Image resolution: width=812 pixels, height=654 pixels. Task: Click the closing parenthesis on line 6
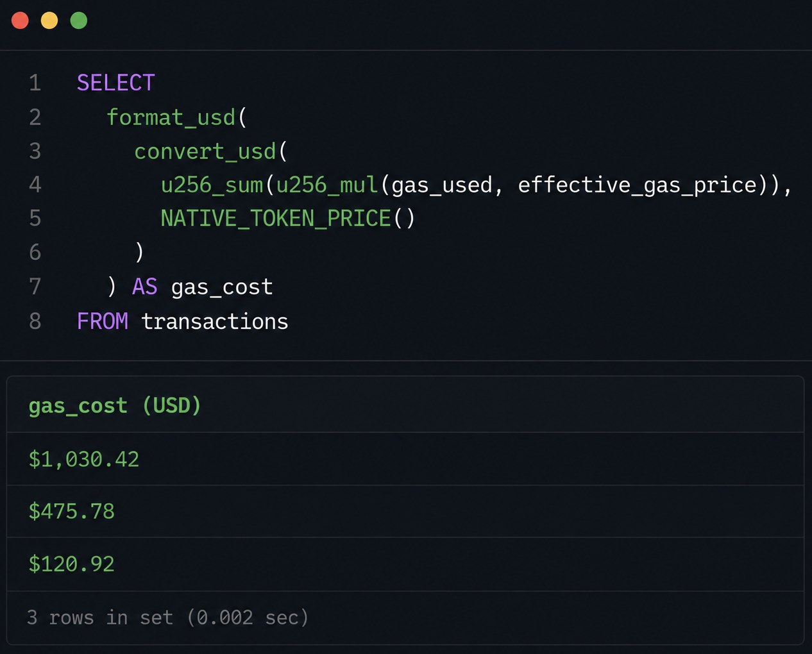(139, 252)
